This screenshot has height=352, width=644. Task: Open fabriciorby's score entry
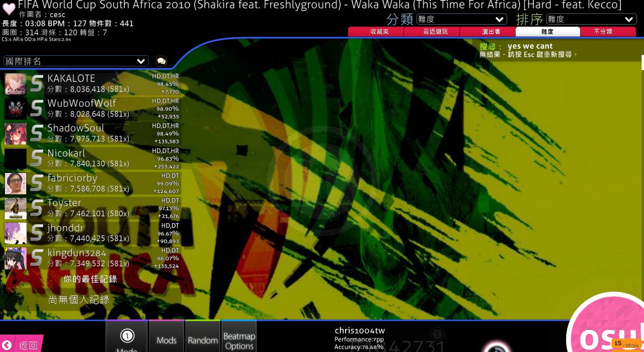(x=92, y=184)
